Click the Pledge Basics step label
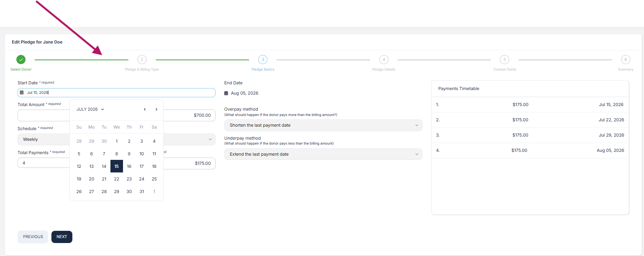Viewport: 644px width, 256px height. point(263,69)
